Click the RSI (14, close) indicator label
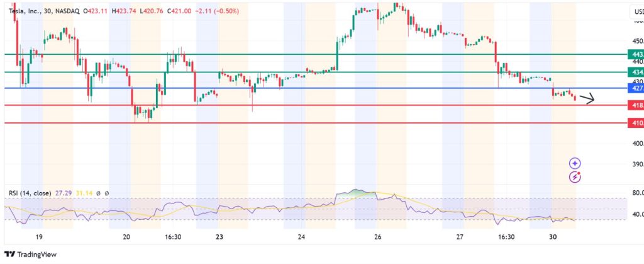This screenshot has height=264, width=644. pos(30,193)
